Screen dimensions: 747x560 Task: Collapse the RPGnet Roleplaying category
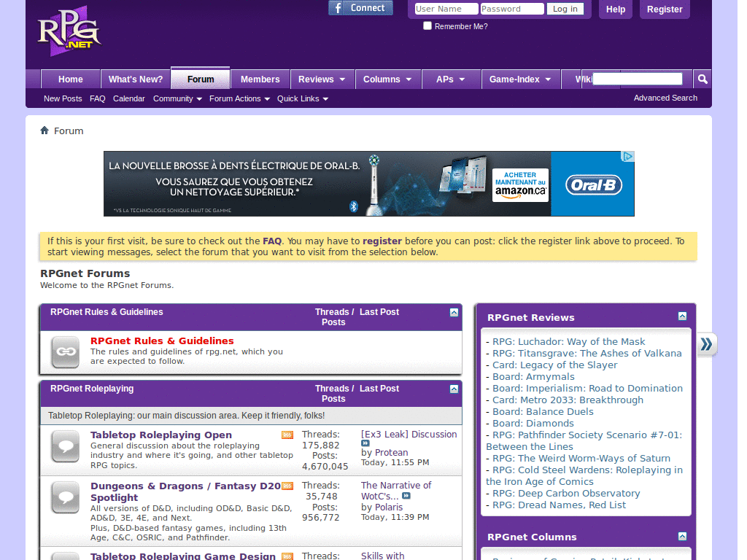[454, 389]
